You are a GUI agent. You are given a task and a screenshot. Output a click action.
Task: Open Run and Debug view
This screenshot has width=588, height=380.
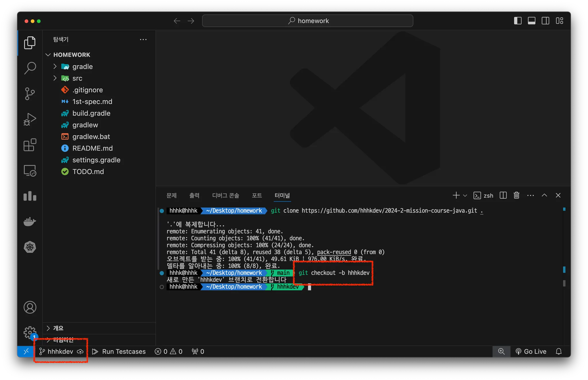(30, 119)
